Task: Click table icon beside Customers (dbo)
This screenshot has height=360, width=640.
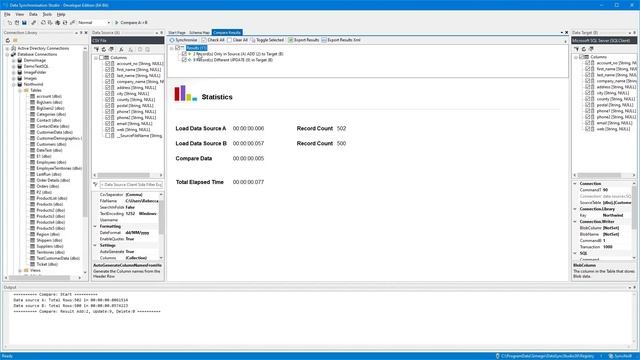Action: tap(33, 144)
